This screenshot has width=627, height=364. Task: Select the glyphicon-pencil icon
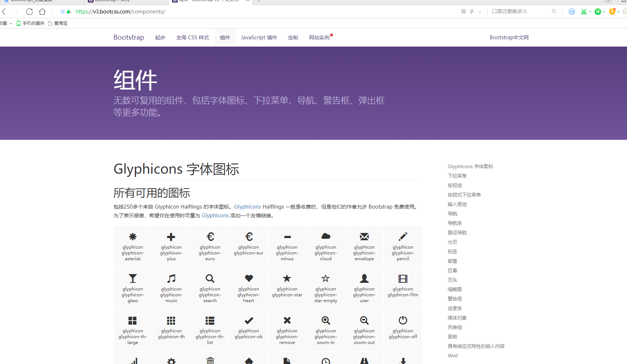(403, 237)
